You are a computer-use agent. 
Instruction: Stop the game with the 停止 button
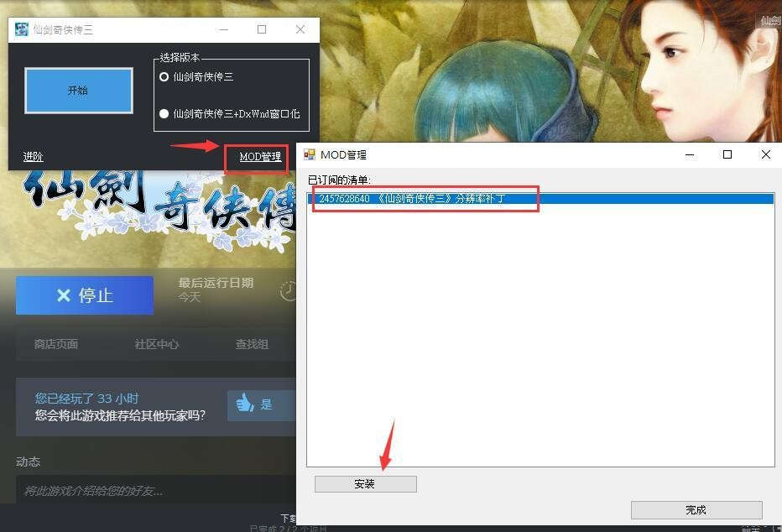coord(85,295)
